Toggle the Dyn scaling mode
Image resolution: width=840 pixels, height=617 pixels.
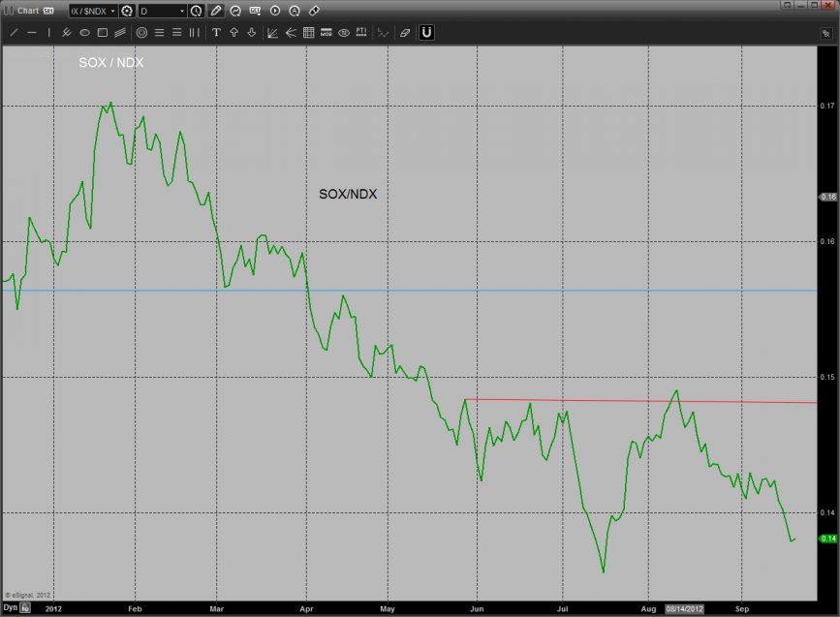pos(10,607)
